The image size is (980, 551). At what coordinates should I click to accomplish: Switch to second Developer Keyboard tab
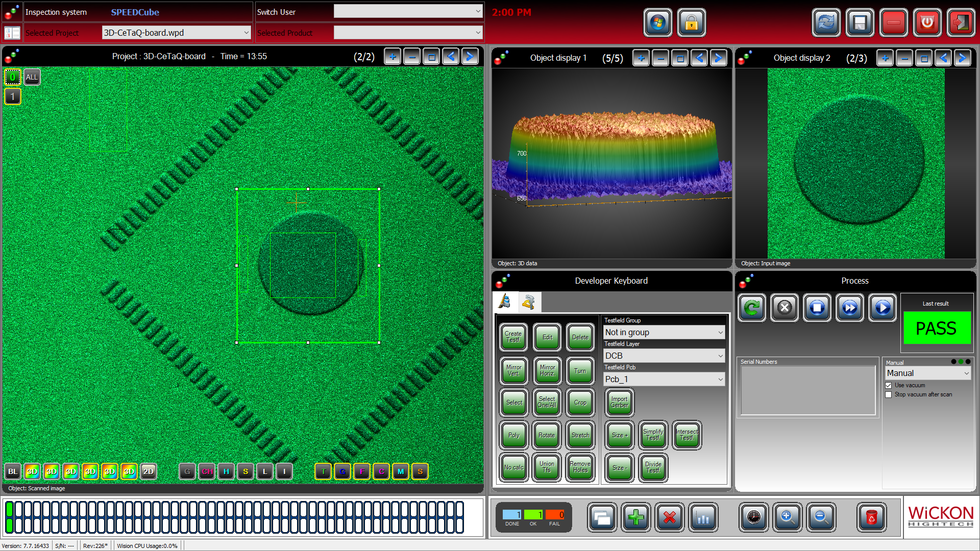point(529,302)
